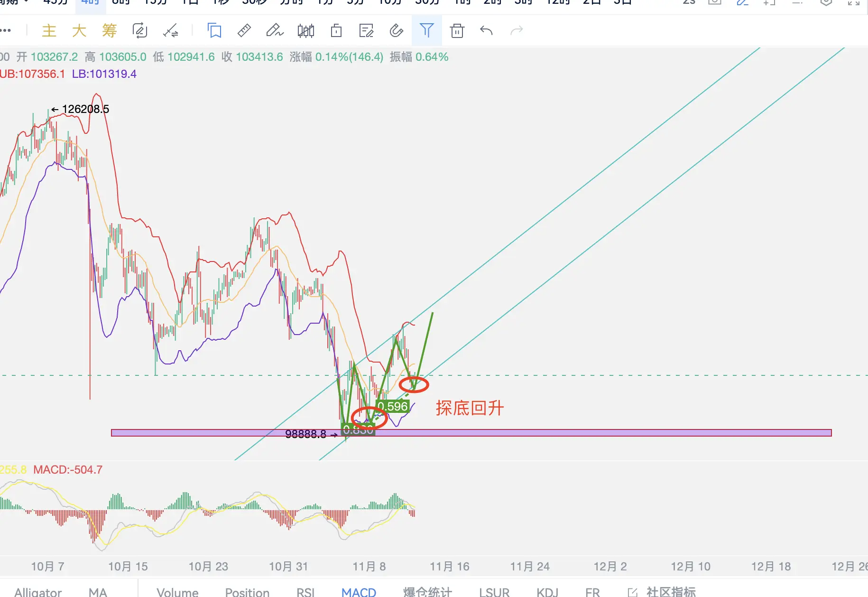Open 社区指标 community indicators link
Screen dimensions: 868x597
[x=663, y=592]
